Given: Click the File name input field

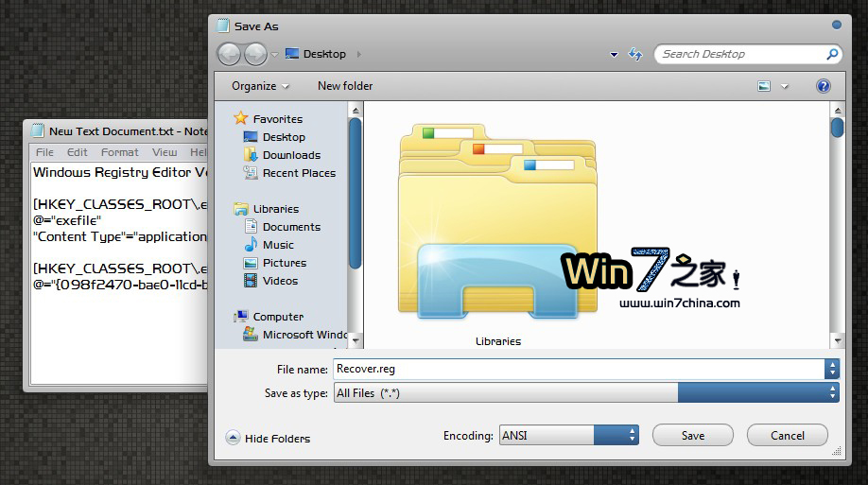Looking at the screenshot, I should (x=577, y=369).
